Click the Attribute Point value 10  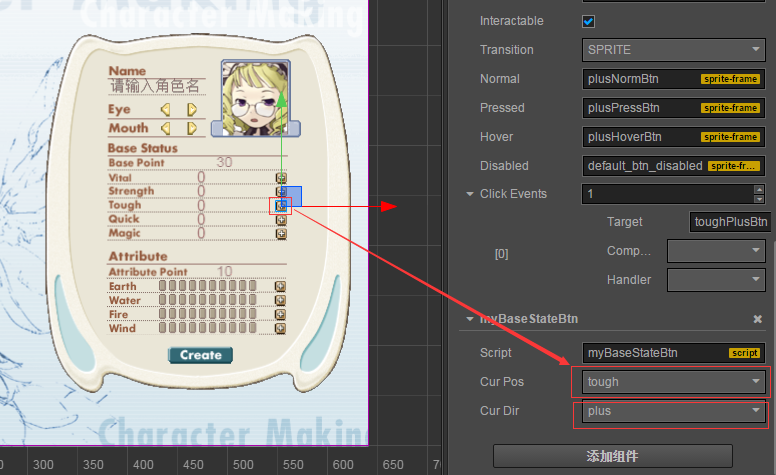[224, 271]
